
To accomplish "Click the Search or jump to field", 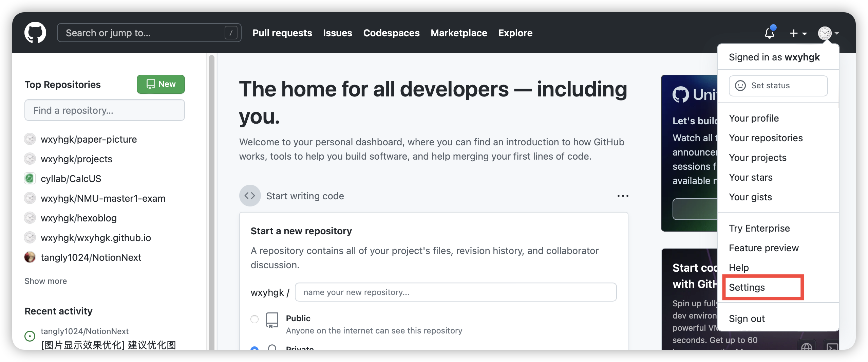I will (x=149, y=33).
